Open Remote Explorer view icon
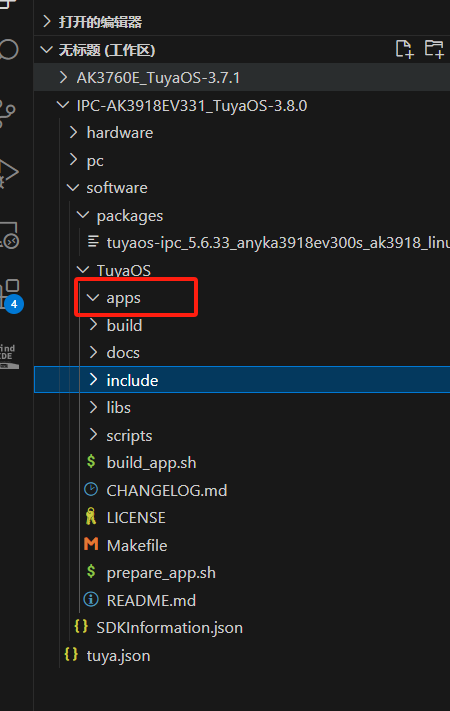450x711 pixels. [x=9, y=235]
